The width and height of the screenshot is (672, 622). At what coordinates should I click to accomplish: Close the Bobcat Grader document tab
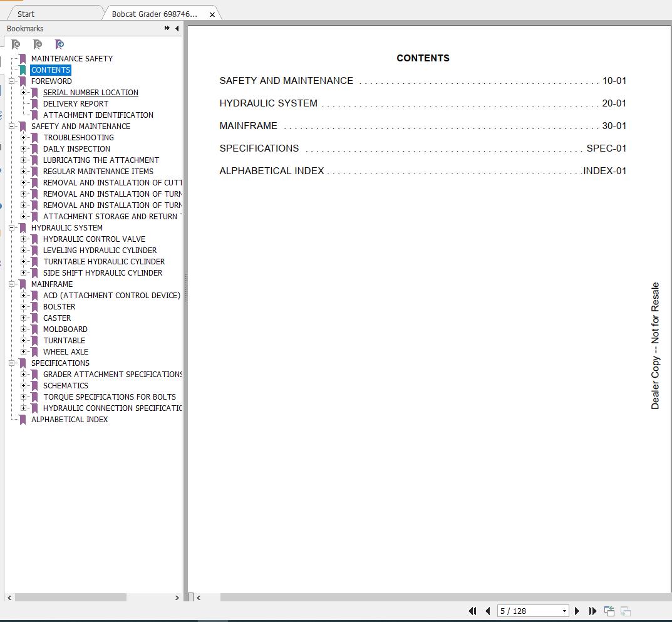tap(212, 14)
